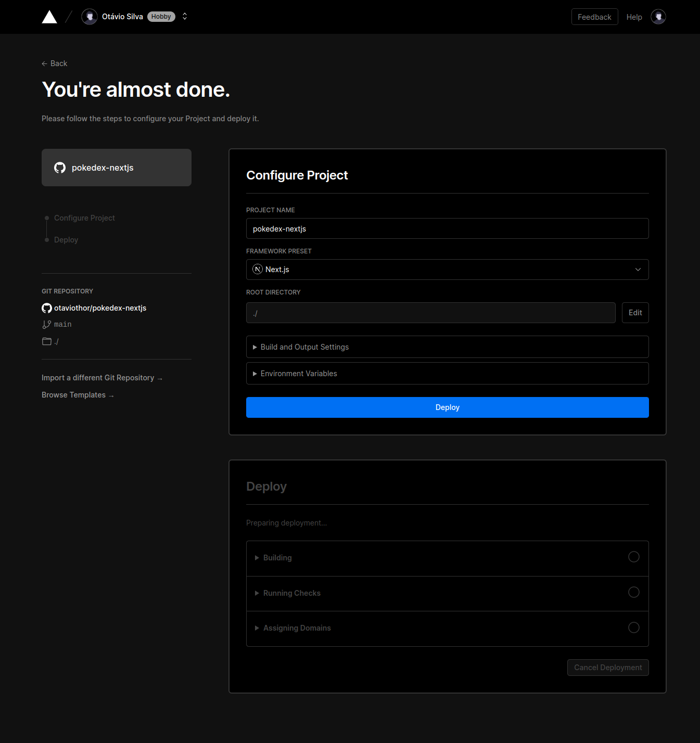This screenshot has width=700, height=743.
Task: Click folder icon for root directory
Action: (47, 341)
